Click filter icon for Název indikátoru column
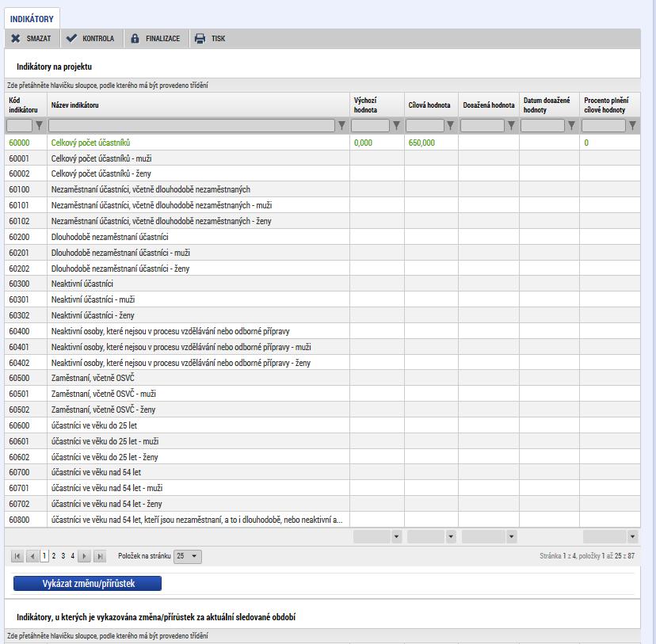The width and height of the screenshot is (656, 644). [x=341, y=125]
